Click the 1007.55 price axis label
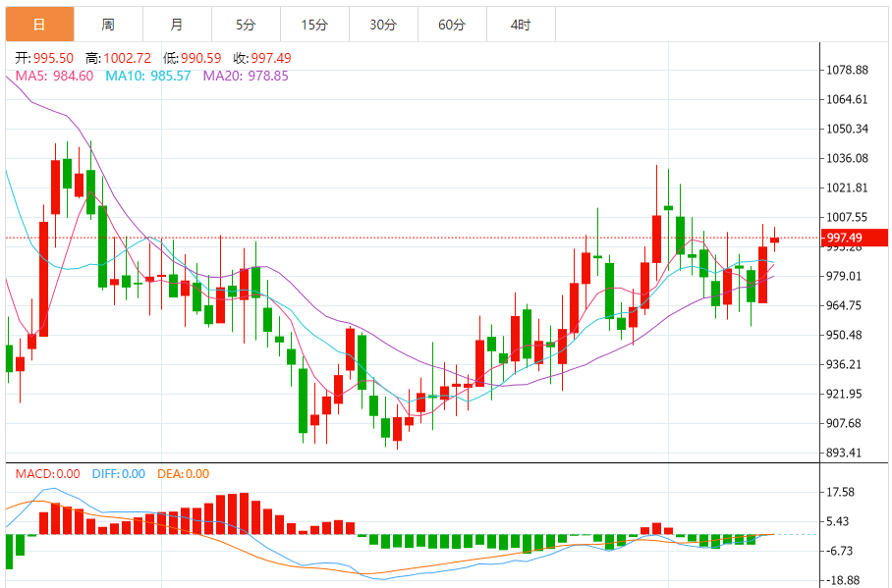 tap(848, 217)
